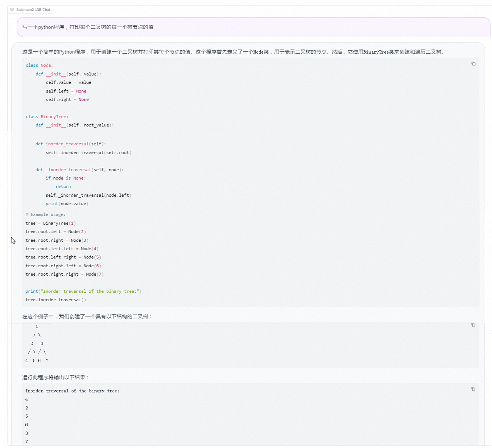Screen dimensions: 492x448
Task: Click the root node '1' in tree diagram
Action: pos(37,326)
